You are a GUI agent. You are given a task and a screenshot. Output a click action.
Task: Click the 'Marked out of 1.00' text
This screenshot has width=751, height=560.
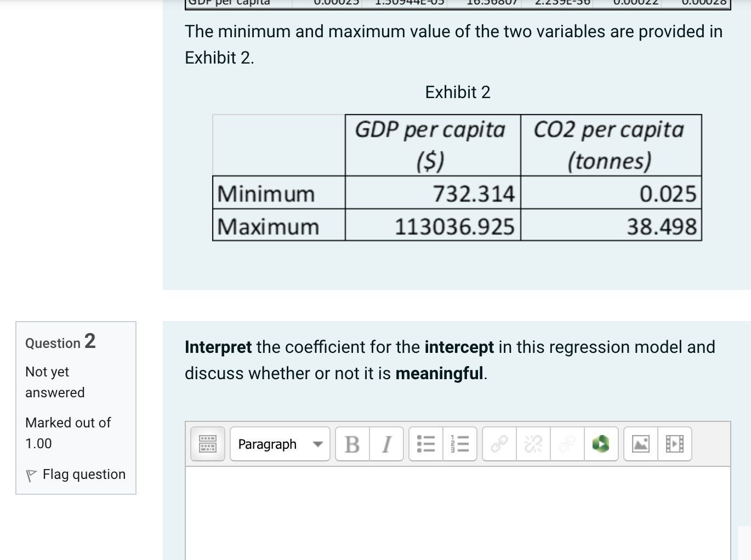point(68,433)
